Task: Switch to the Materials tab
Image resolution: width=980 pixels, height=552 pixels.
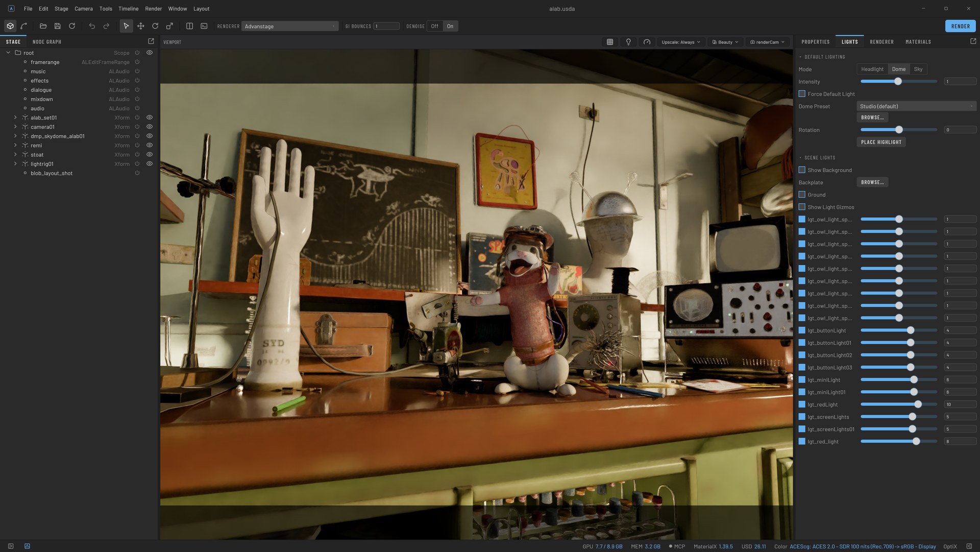Action: tap(918, 42)
